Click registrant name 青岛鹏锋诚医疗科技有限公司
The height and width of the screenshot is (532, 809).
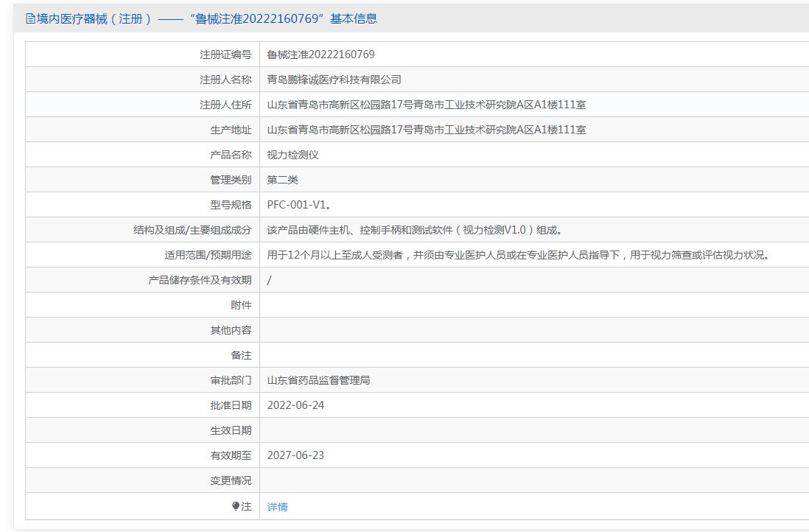(334, 80)
